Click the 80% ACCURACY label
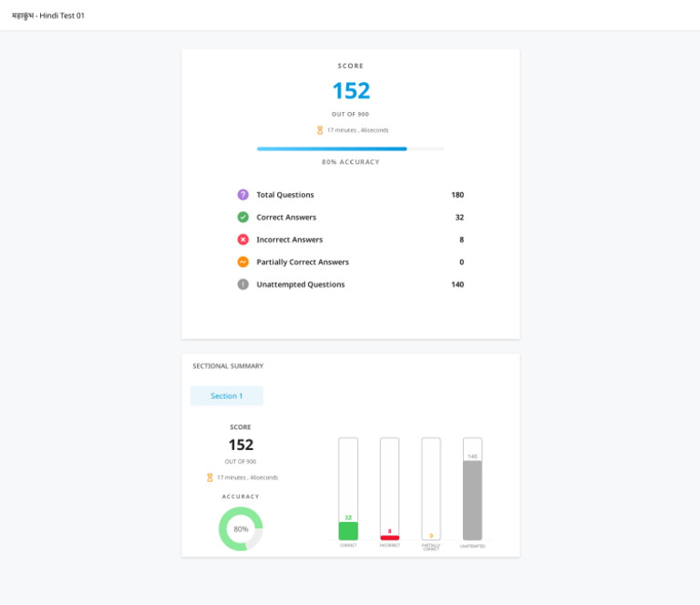700x605 pixels. click(350, 162)
